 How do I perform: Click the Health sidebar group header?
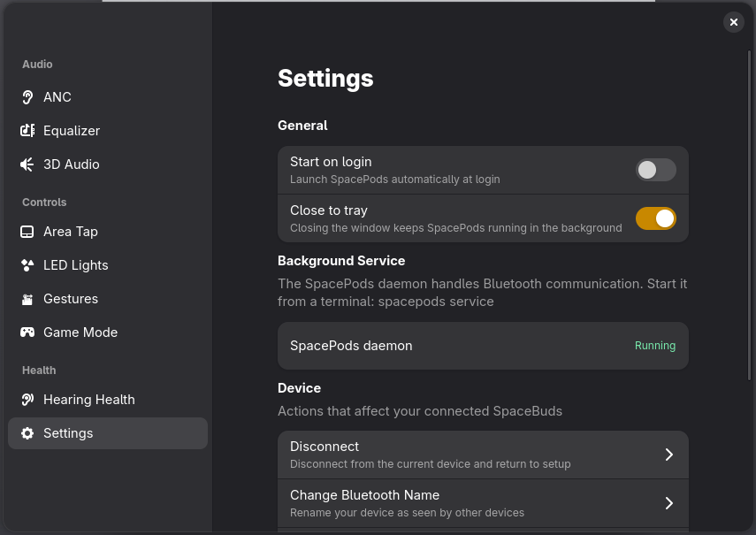click(39, 371)
